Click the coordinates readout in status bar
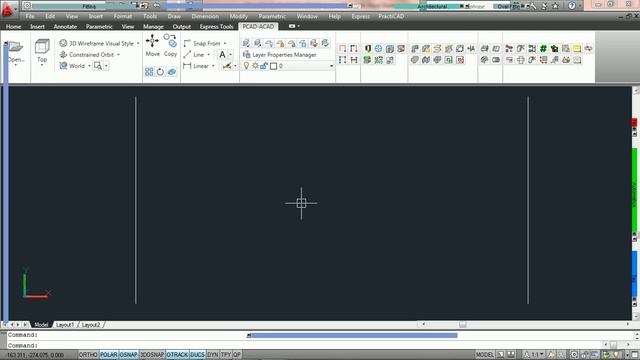This screenshot has height=360, width=640. 35,355
